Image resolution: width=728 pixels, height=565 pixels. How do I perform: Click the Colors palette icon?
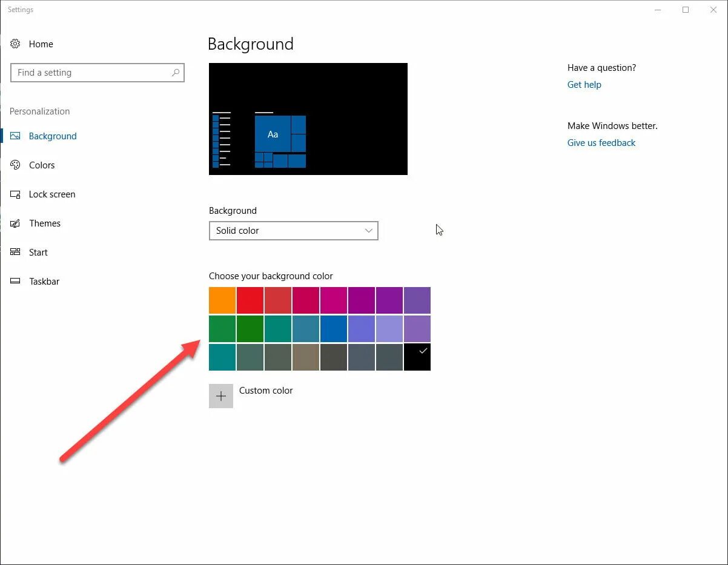tap(16, 165)
